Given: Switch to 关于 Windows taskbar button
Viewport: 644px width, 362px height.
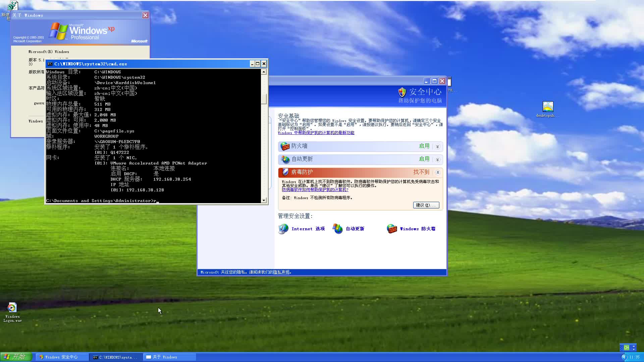Looking at the screenshot, I should (170, 357).
